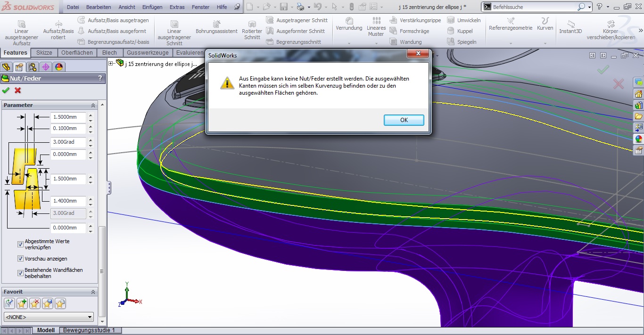Click Save favorite star icon
The image size is (644, 335).
48,303
